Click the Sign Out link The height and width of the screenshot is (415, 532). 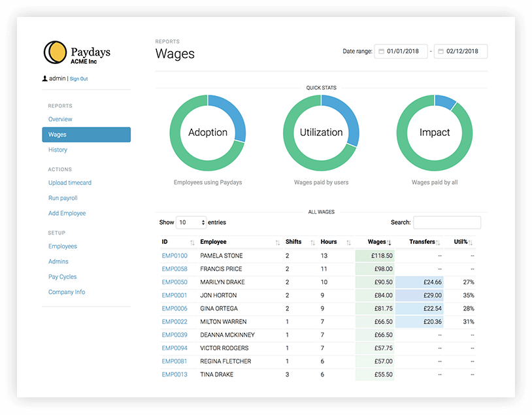tap(78, 78)
